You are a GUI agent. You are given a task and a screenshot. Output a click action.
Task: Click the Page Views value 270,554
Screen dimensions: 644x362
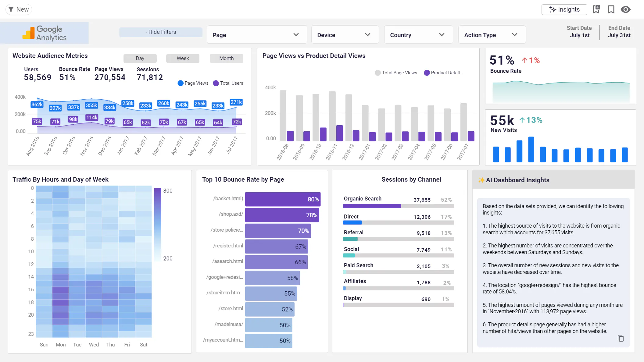tap(110, 77)
